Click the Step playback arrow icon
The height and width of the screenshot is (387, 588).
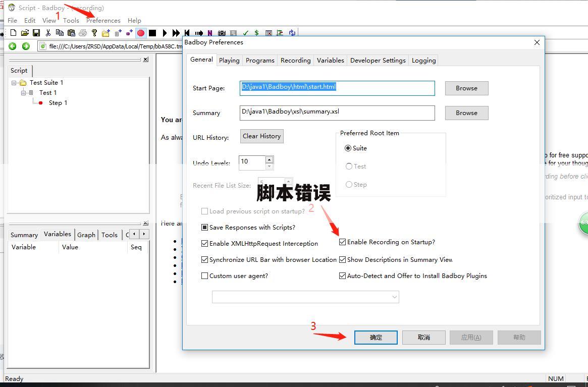point(199,33)
